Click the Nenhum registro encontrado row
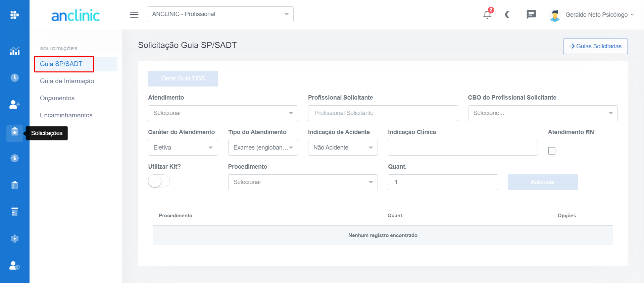644x283 pixels. pyautogui.click(x=383, y=235)
